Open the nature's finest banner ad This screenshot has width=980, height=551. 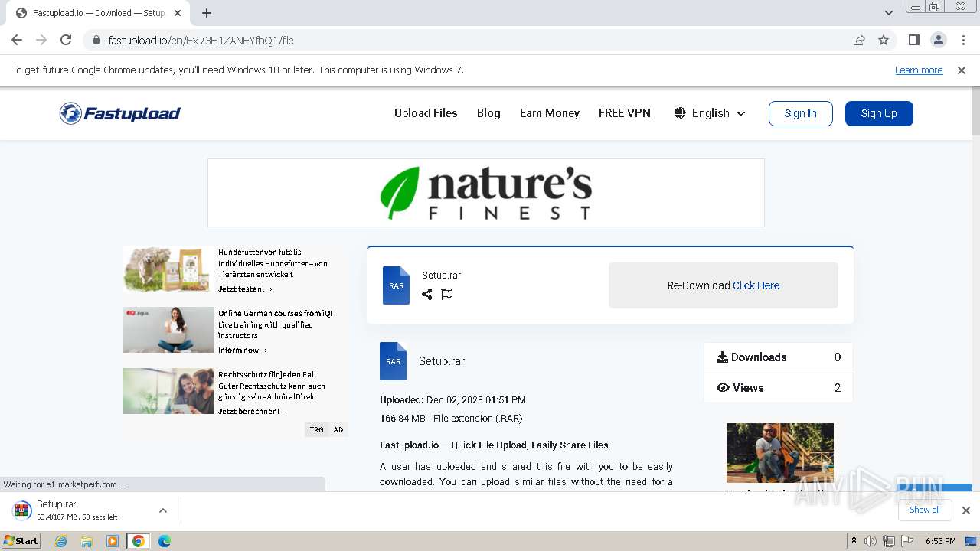pos(486,193)
